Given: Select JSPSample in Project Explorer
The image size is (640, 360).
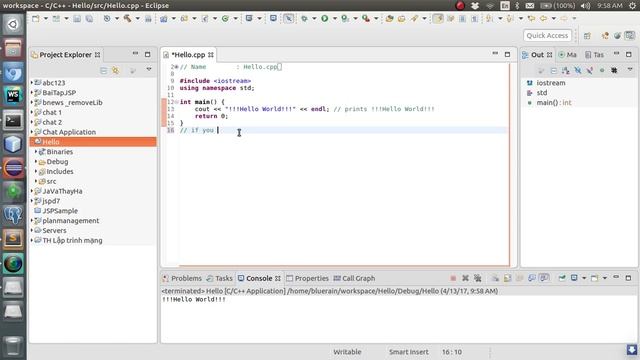Looking at the screenshot, I should [60, 211].
